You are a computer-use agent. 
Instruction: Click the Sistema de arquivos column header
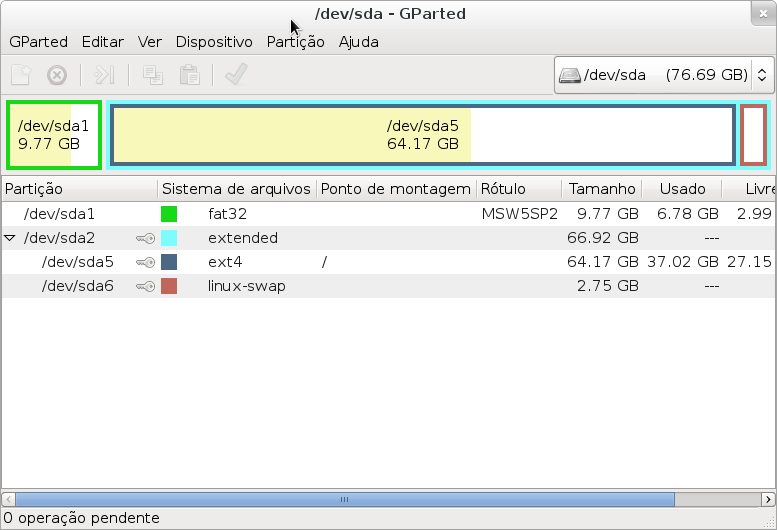point(236,189)
